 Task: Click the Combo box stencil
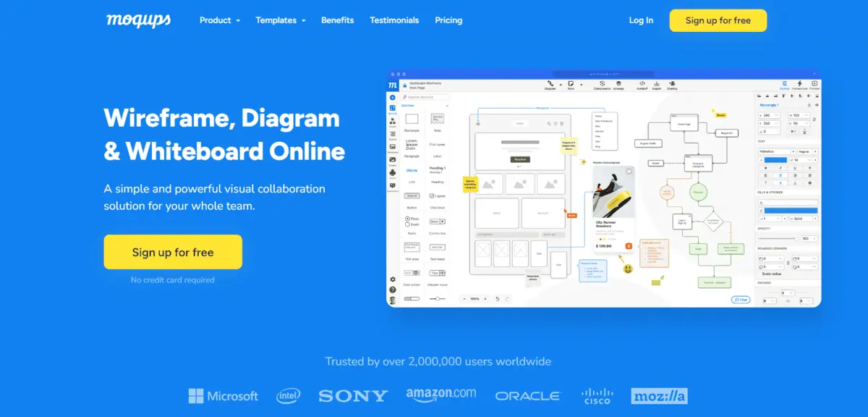click(438, 222)
